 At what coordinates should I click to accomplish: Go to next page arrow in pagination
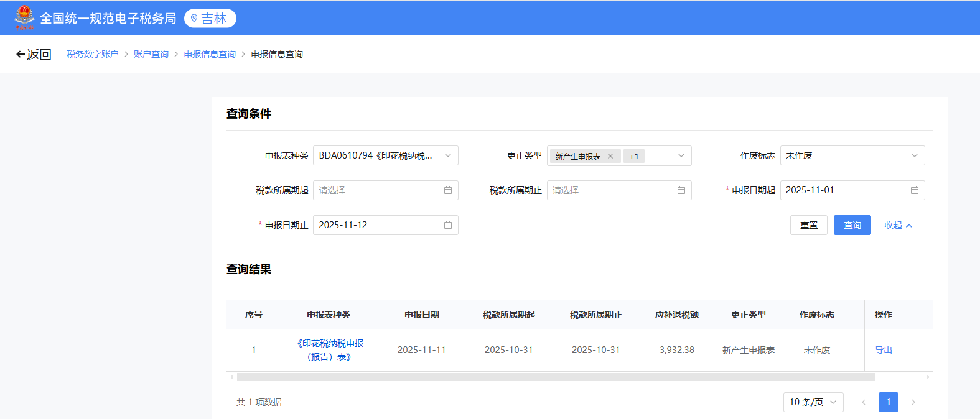(x=913, y=402)
